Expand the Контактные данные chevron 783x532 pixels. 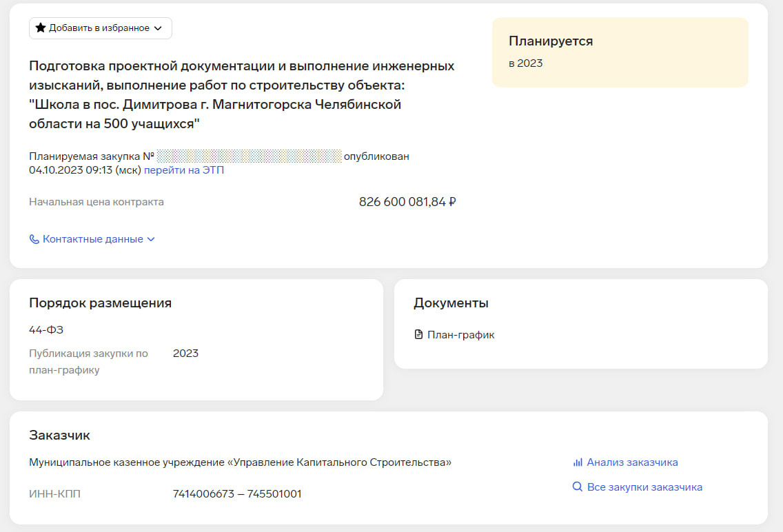(x=151, y=239)
